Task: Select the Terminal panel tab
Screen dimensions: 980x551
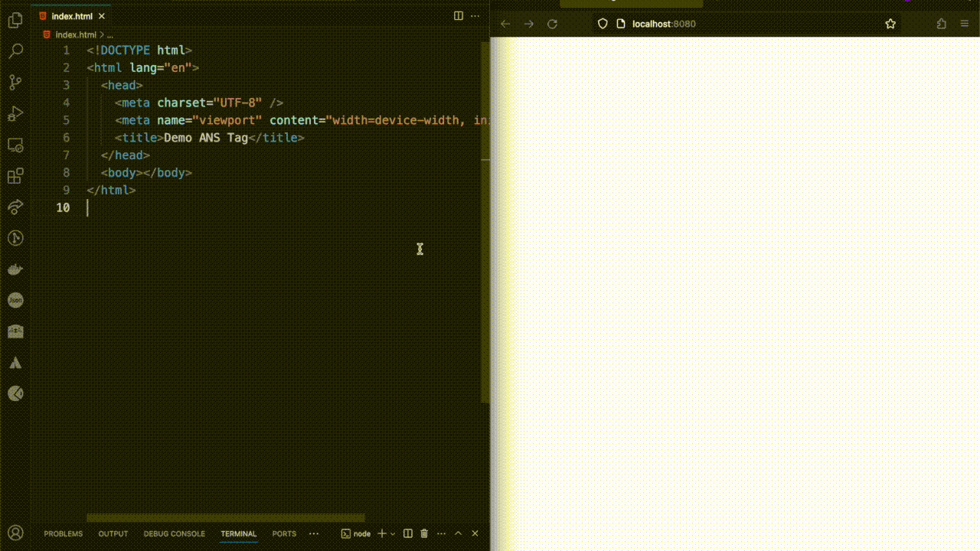Action: coord(239,533)
